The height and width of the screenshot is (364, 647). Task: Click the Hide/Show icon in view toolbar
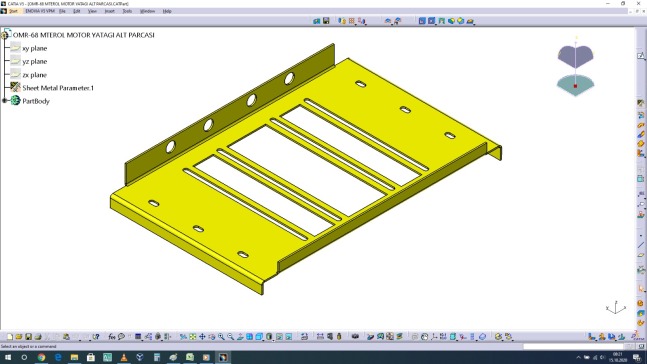coord(279,337)
